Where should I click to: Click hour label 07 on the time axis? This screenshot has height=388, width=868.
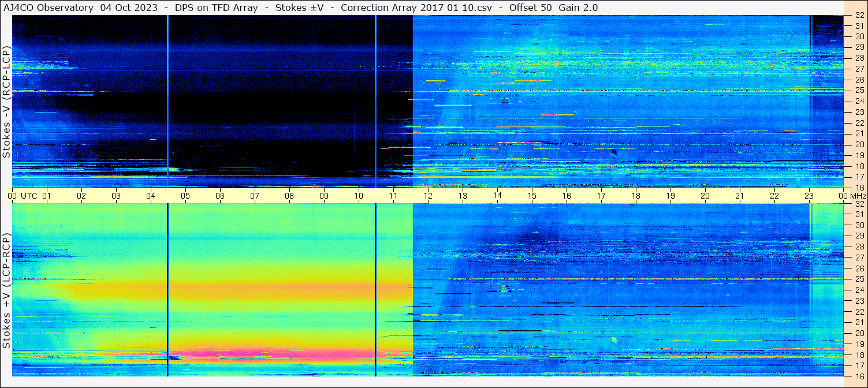click(255, 196)
